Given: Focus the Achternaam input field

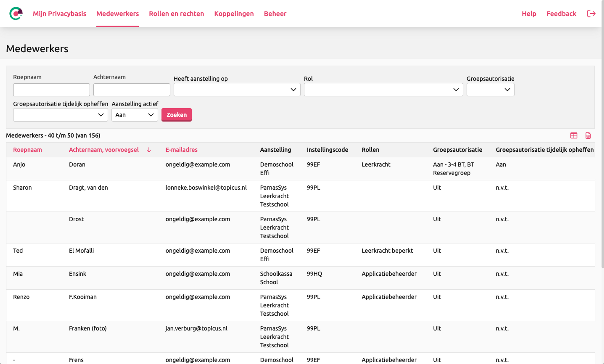Looking at the screenshot, I should [132, 90].
